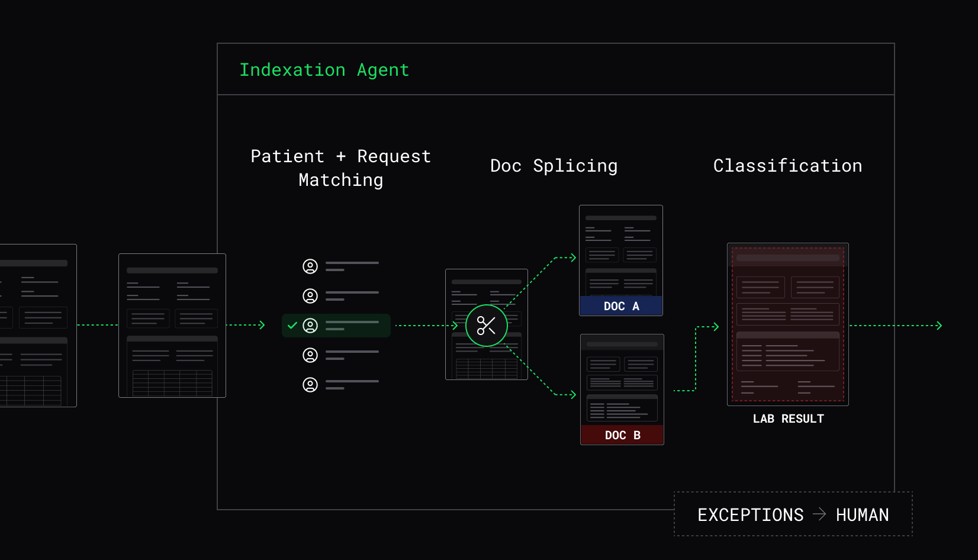
Task: Click the highlighted third patient avatar
Action: click(x=310, y=326)
